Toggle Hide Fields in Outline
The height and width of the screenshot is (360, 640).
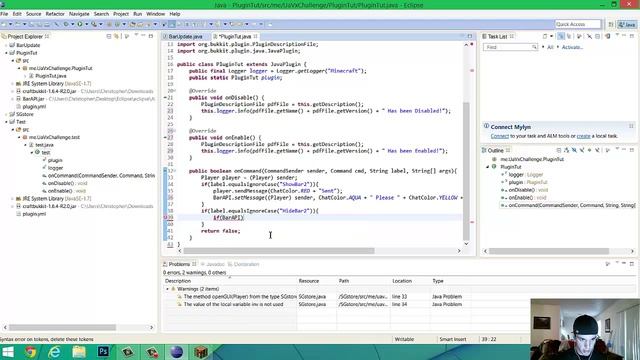(574, 150)
